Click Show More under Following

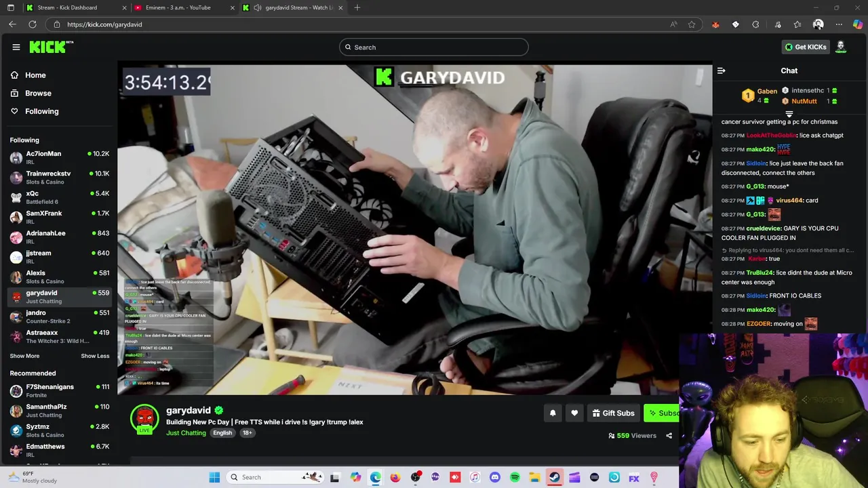pyautogui.click(x=24, y=356)
